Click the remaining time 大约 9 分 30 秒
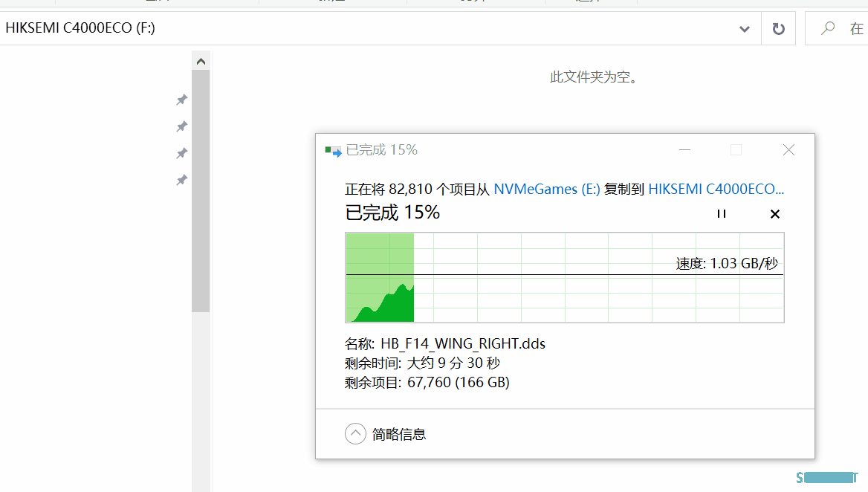Viewport: 868px width, 492px height. [x=453, y=363]
